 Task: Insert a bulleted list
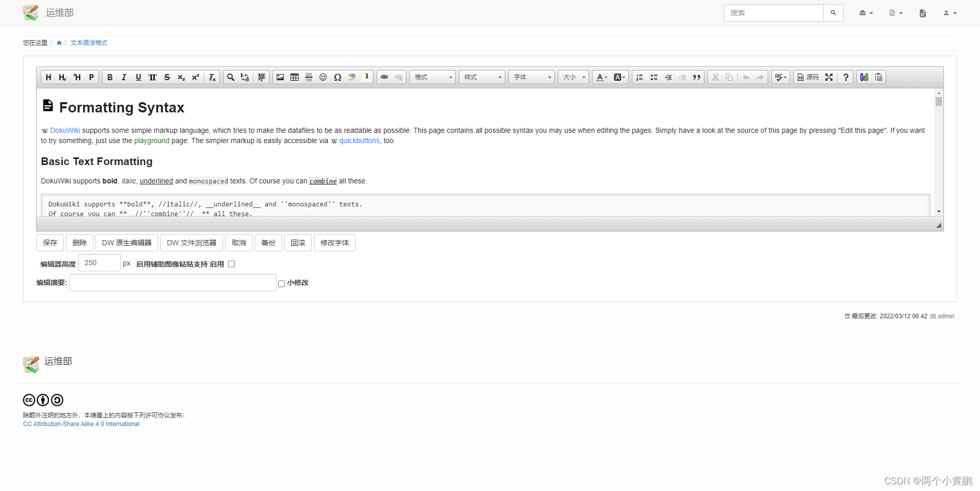coord(654,77)
